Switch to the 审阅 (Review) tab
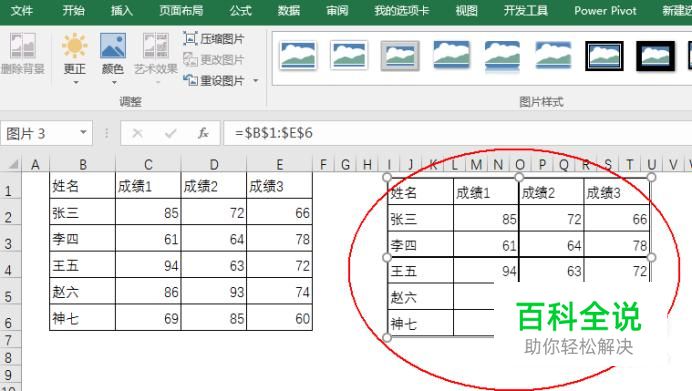 point(337,11)
